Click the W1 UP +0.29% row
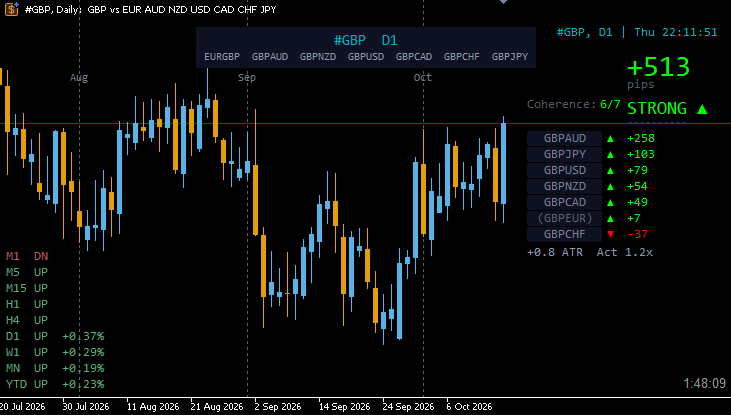This screenshot has height=415, width=731. click(x=55, y=352)
